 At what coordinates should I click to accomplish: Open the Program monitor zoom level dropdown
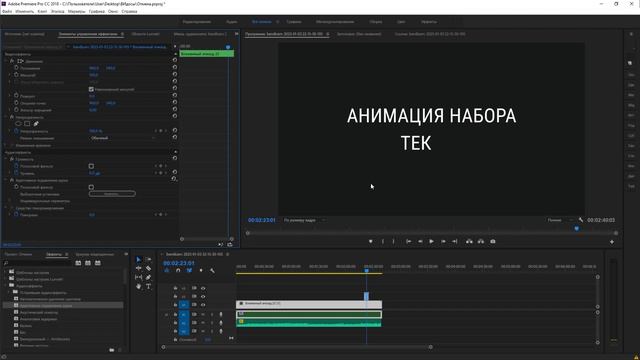pyautogui.click(x=304, y=220)
